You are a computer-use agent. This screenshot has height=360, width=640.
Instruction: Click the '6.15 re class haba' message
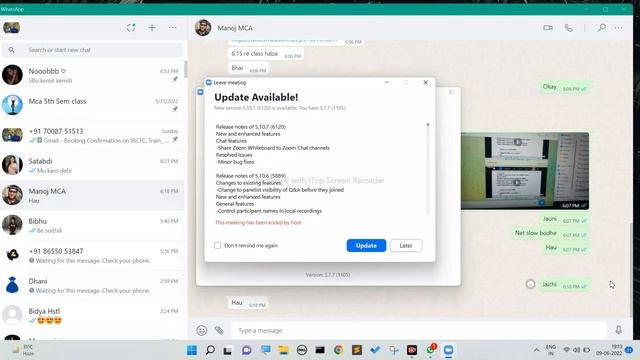point(266,54)
